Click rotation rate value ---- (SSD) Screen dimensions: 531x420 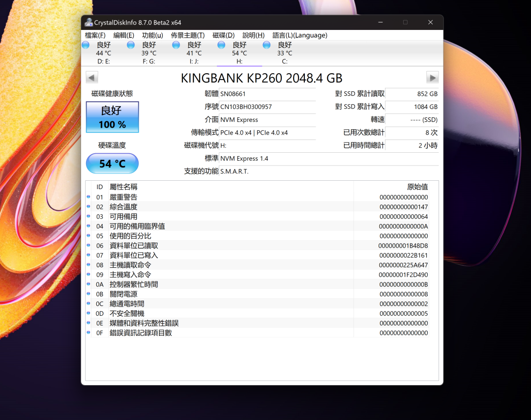[412, 119]
